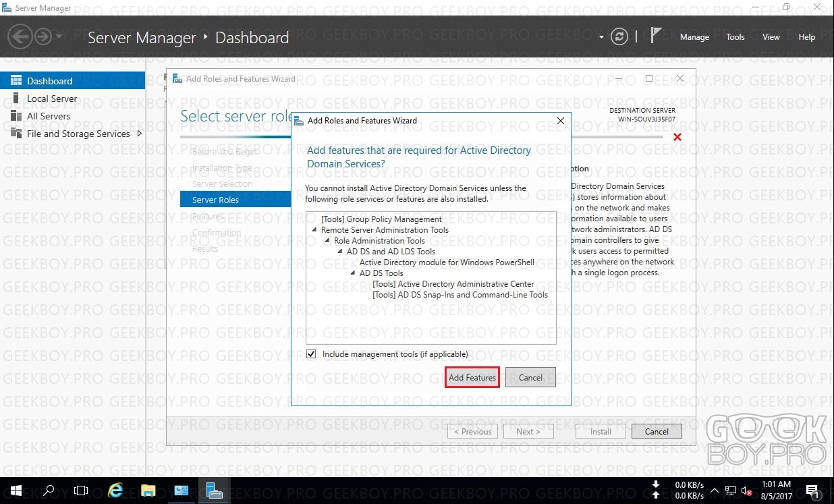Click the Back navigation arrow in Server Manager

point(20,36)
